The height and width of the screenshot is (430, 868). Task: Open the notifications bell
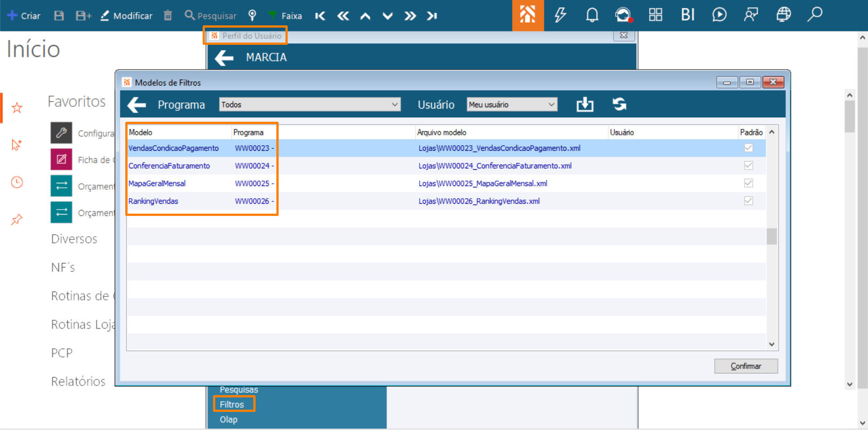[x=592, y=15]
